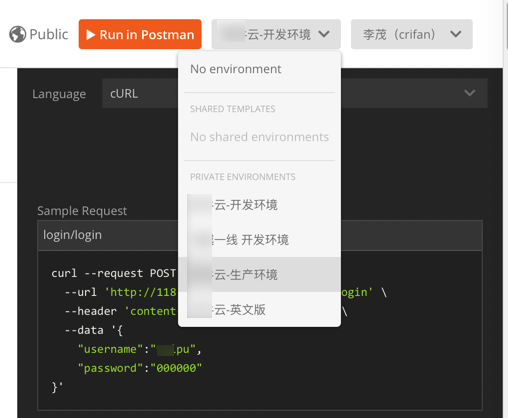Click the "username" line in the code
The image size is (508, 418).
click(140, 349)
